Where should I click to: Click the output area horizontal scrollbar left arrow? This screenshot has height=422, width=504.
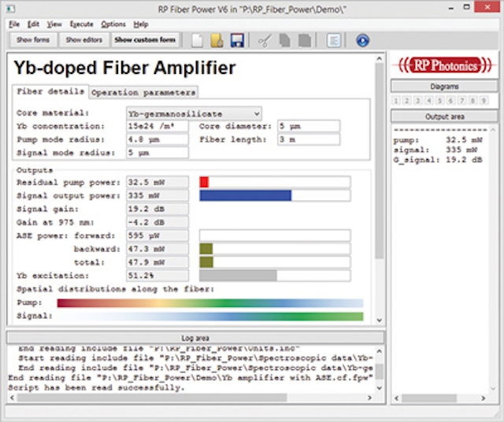[x=397, y=398]
